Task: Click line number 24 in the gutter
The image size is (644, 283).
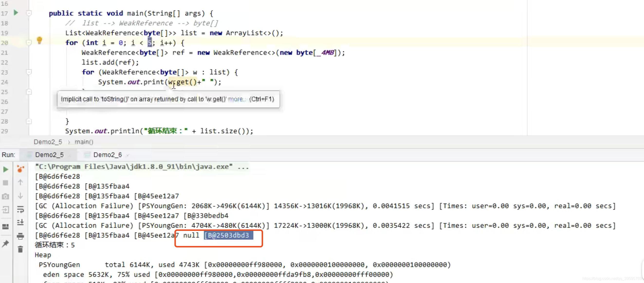Action: pyautogui.click(x=4, y=82)
